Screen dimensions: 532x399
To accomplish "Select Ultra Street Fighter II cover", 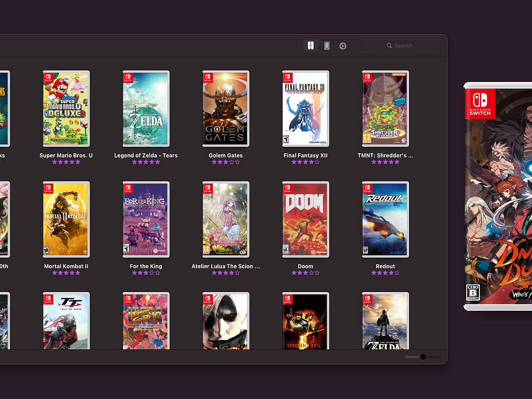I will click(x=146, y=321).
